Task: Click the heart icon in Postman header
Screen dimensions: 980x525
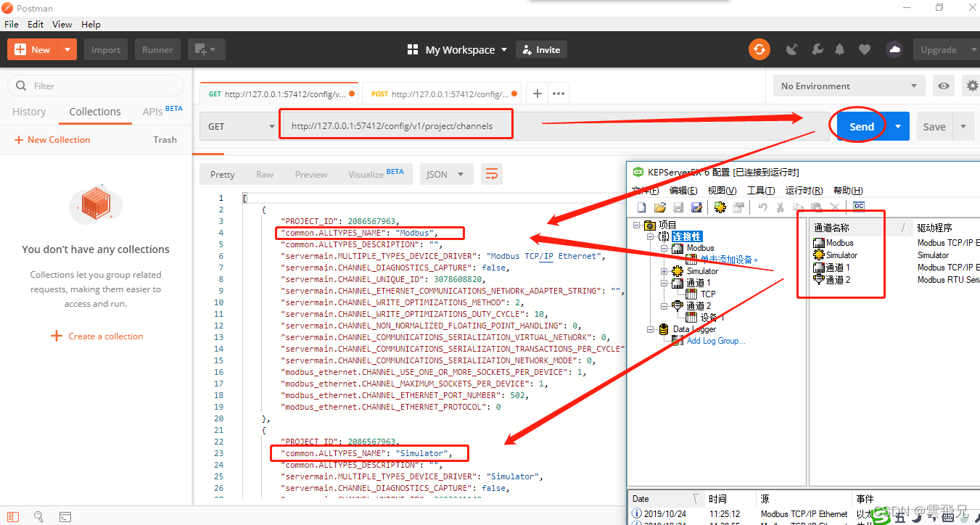Action: [x=864, y=49]
